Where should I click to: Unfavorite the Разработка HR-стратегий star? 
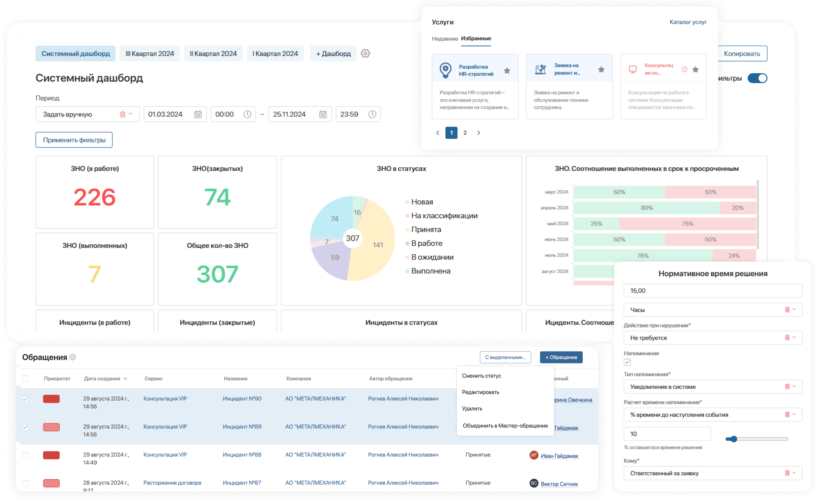pos(507,71)
